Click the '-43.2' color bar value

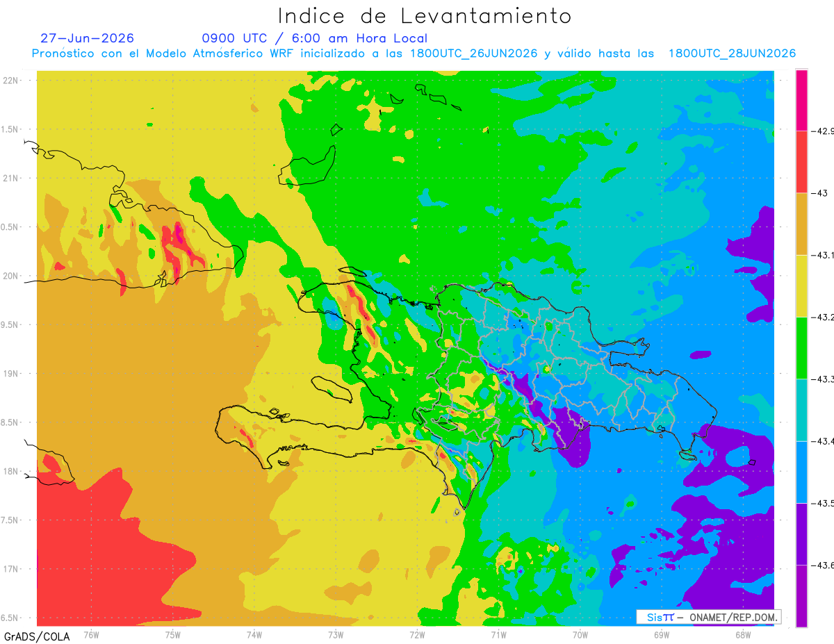tap(824, 317)
